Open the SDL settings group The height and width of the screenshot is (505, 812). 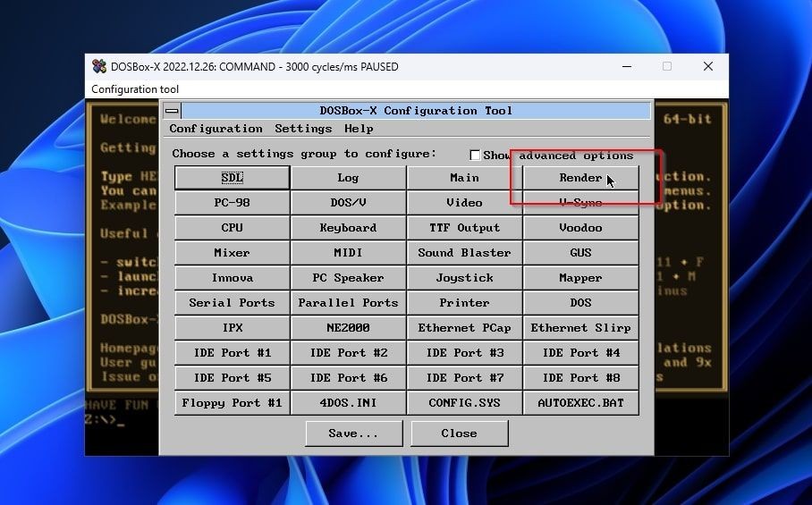[x=232, y=178]
